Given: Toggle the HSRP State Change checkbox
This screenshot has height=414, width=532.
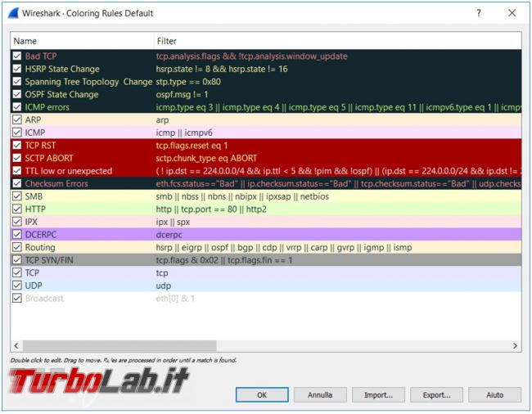Looking at the screenshot, I should (x=17, y=69).
